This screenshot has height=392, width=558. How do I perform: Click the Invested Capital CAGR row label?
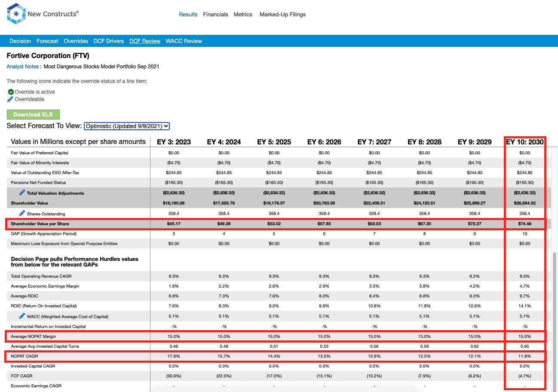coord(33,366)
